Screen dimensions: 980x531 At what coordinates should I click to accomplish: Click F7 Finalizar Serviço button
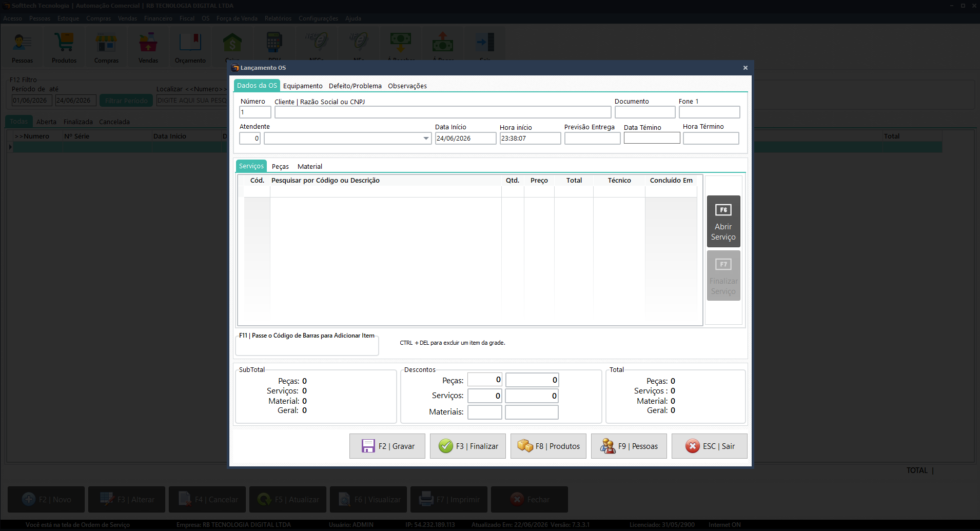[x=723, y=276]
